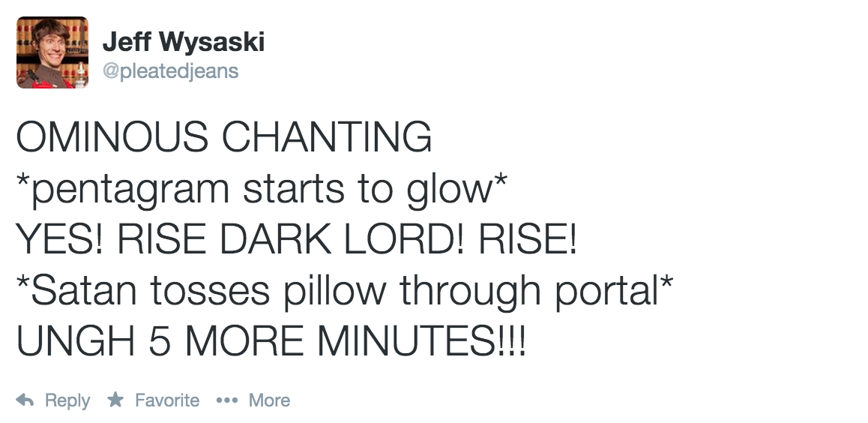This screenshot has width=868, height=423.
Task: Expand the More options label
Action: (269, 400)
